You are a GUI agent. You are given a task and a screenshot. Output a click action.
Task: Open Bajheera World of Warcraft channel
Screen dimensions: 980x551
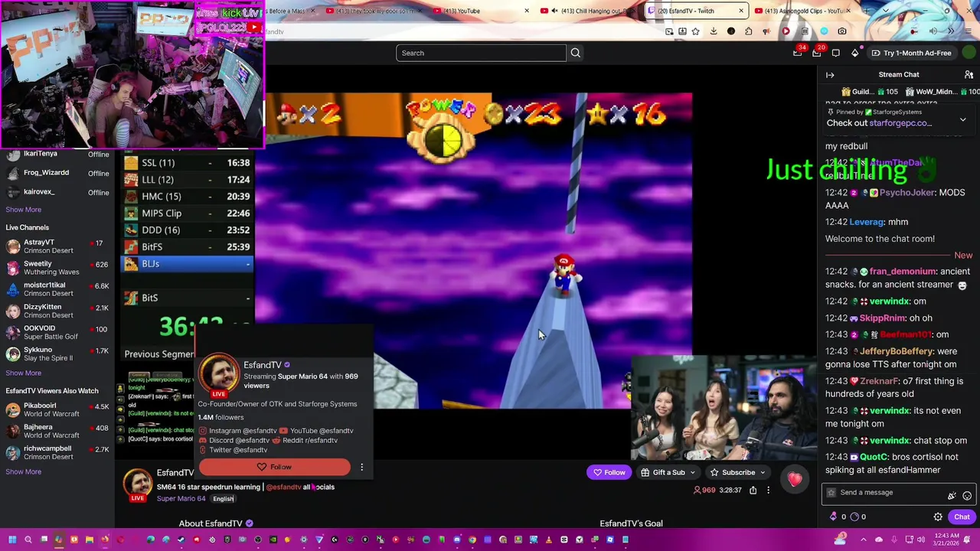[57, 431]
